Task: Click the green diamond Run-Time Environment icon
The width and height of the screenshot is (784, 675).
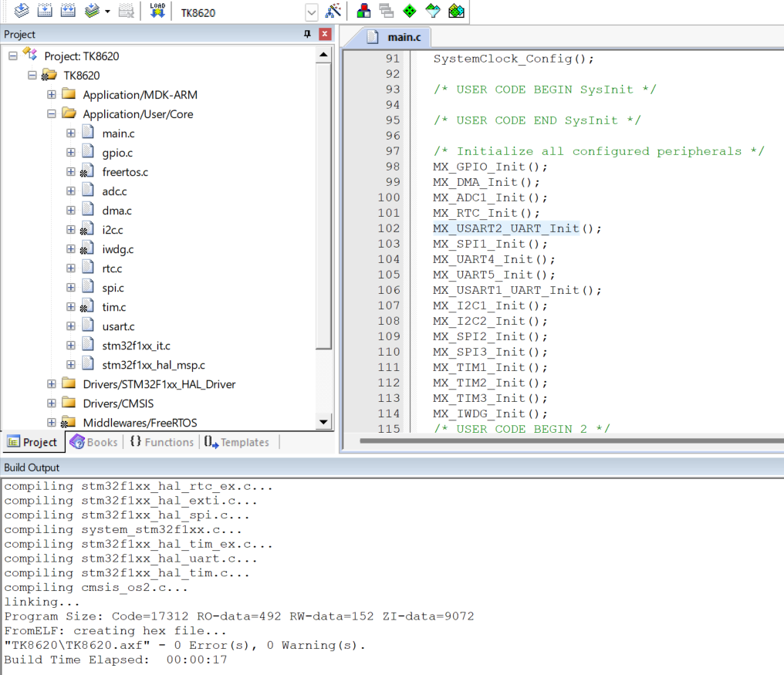Action: (x=410, y=11)
